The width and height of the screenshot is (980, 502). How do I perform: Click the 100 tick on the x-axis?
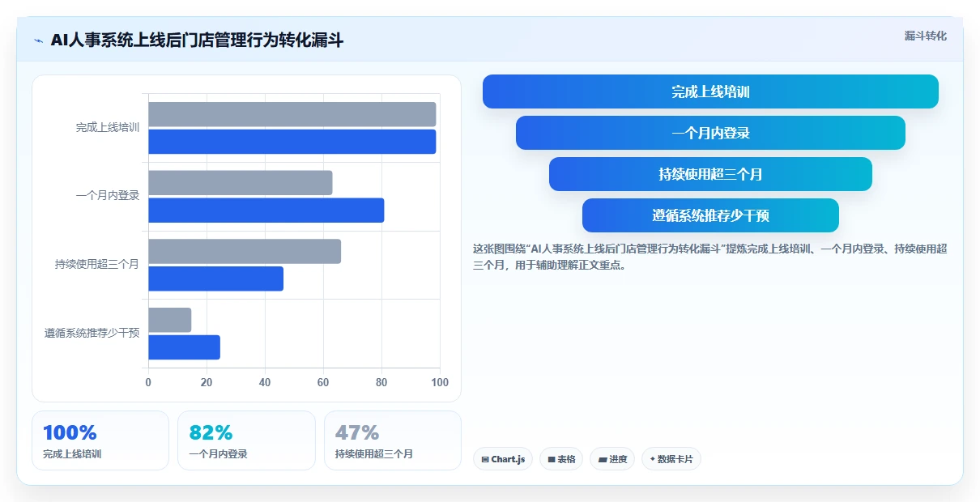click(440, 383)
